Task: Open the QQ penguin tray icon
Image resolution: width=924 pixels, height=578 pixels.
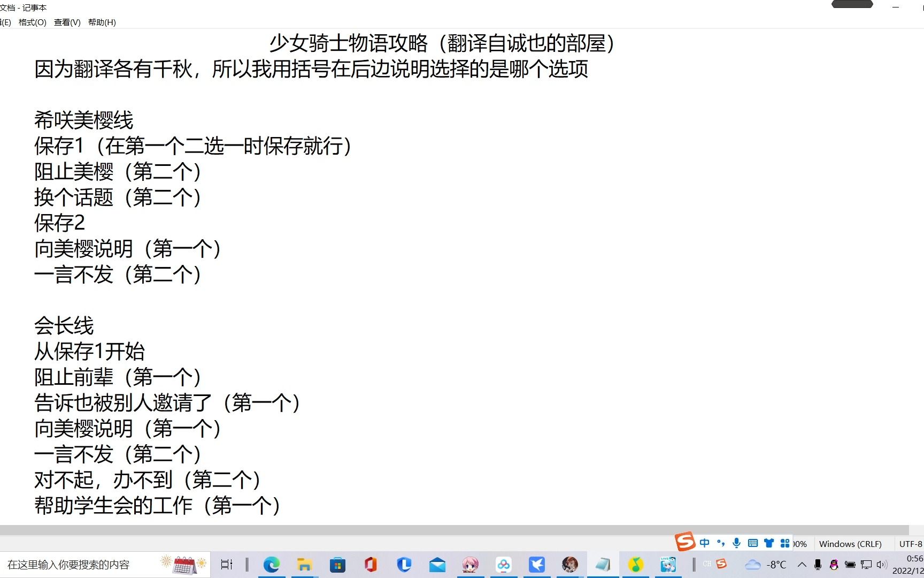Action: click(834, 565)
